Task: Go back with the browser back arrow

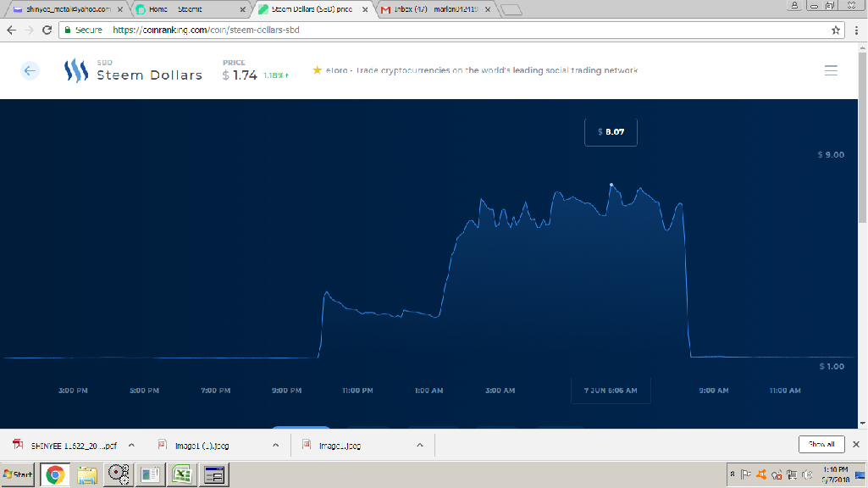Action: 11,30
